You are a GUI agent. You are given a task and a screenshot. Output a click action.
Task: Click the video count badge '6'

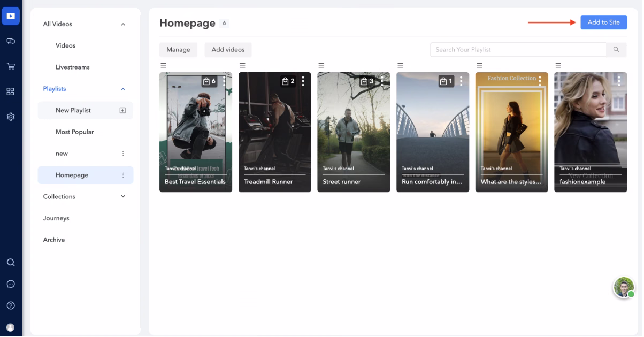click(224, 23)
